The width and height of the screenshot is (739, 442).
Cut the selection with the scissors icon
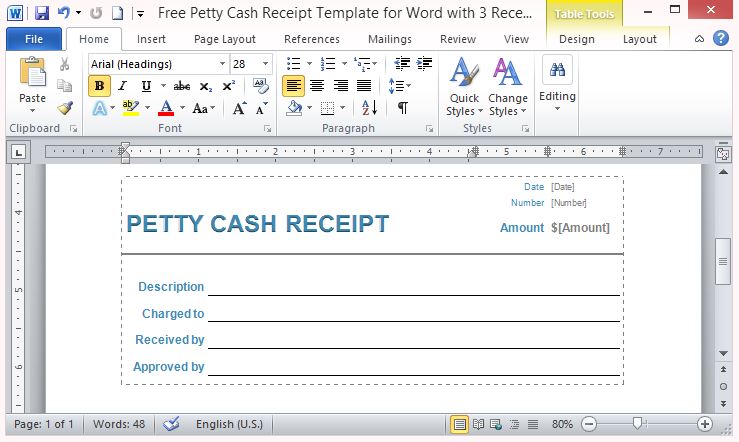pyautogui.click(x=65, y=64)
